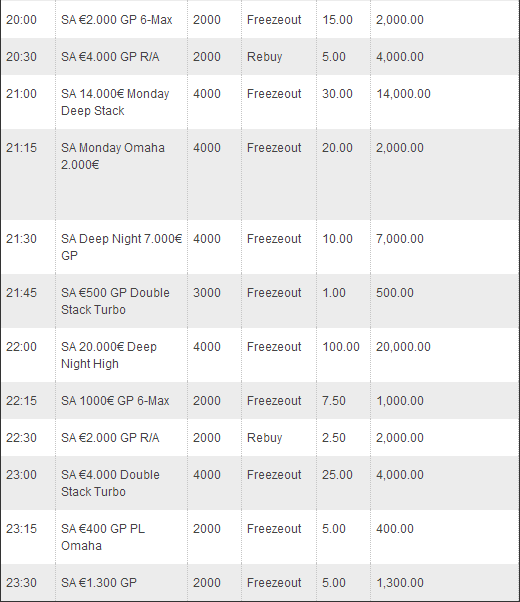Select the 100.00 buy-in cell
This screenshot has height=602, width=520.
(x=341, y=347)
